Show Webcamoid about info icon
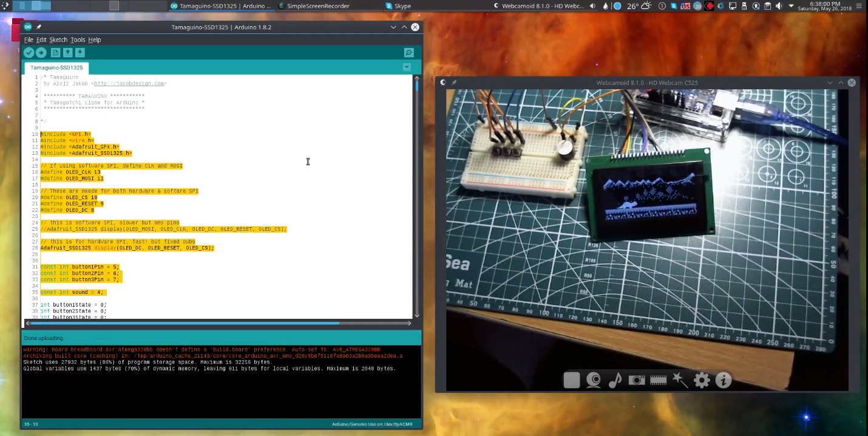Viewport: 868px width, 436px height. 723,380
